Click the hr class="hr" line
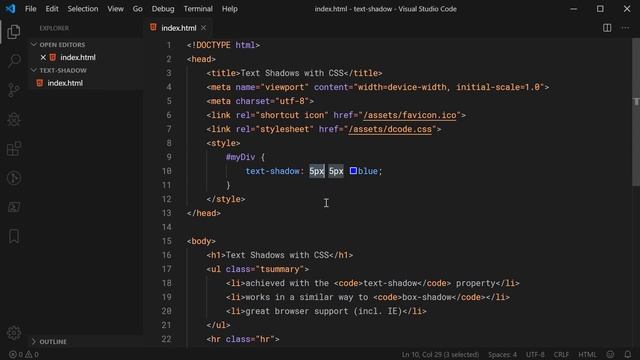The width and height of the screenshot is (640, 360). tap(243, 339)
